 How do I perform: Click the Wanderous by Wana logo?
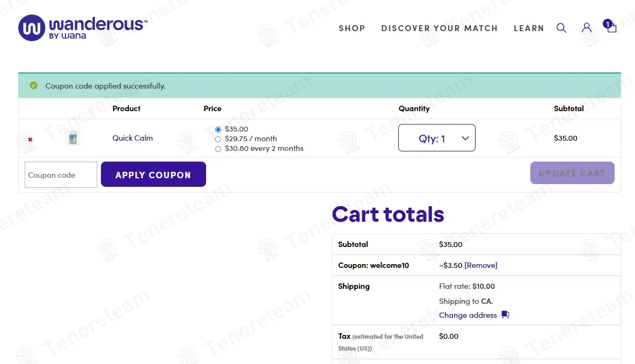pos(83,28)
